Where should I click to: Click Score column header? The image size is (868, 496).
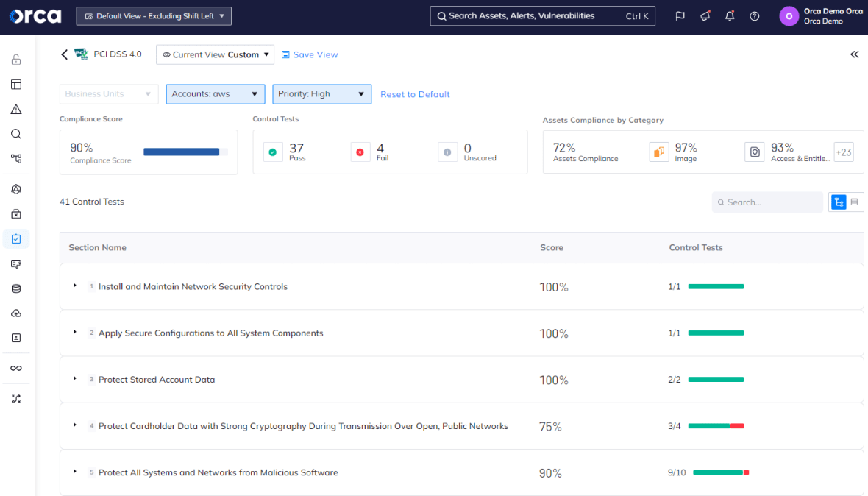[x=552, y=247]
